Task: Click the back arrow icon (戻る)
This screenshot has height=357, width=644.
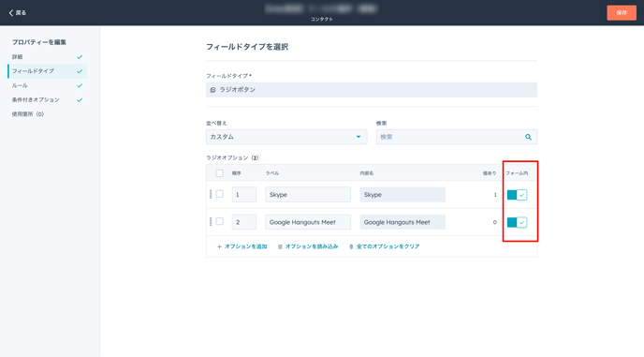Action: coord(11,13)
